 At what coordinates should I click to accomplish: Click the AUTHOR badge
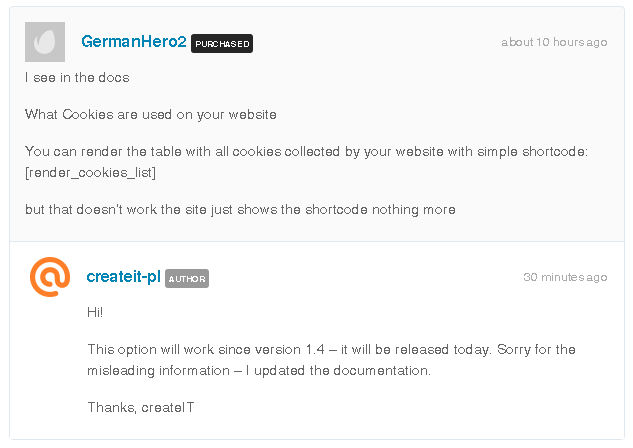click(187, 278)
